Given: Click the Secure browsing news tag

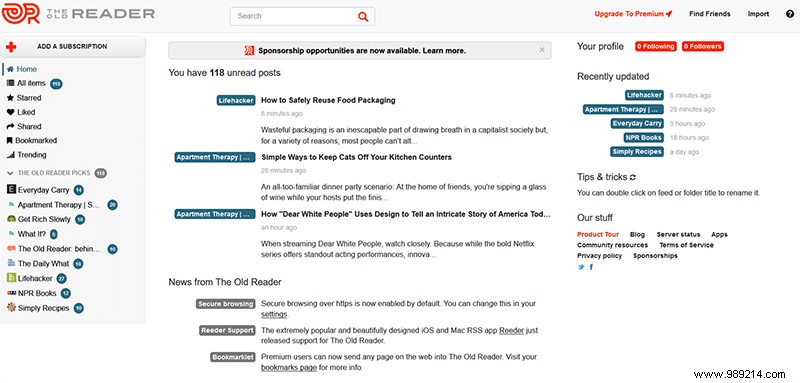Looking at the screenshot, I should (225, 304).
